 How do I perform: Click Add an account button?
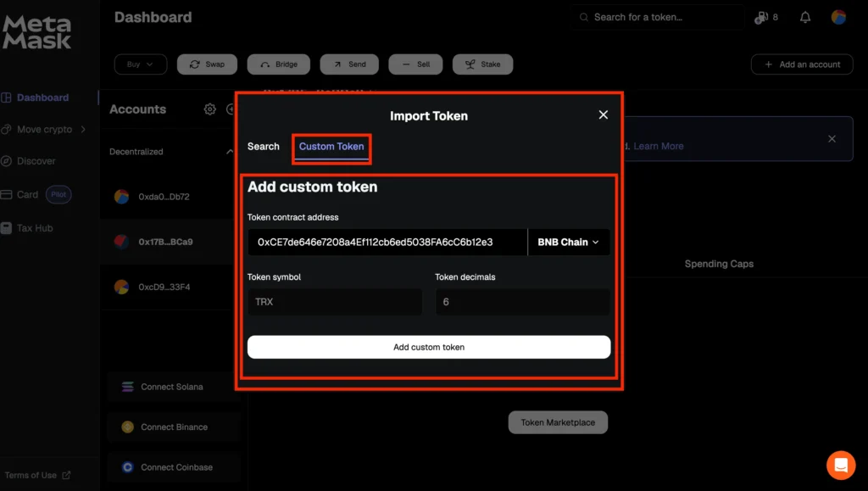pos(802,64)
